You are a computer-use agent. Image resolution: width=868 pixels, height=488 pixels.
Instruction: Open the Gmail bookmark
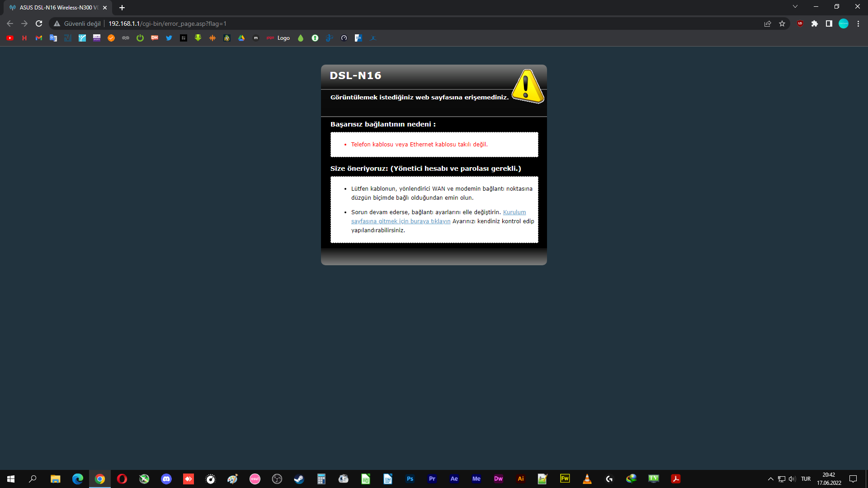(39, 38)
